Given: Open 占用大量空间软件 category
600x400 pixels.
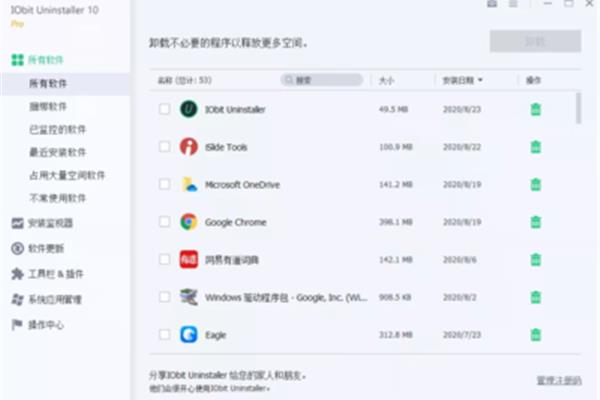Looking at the screenshot, I should click(67, 175).
